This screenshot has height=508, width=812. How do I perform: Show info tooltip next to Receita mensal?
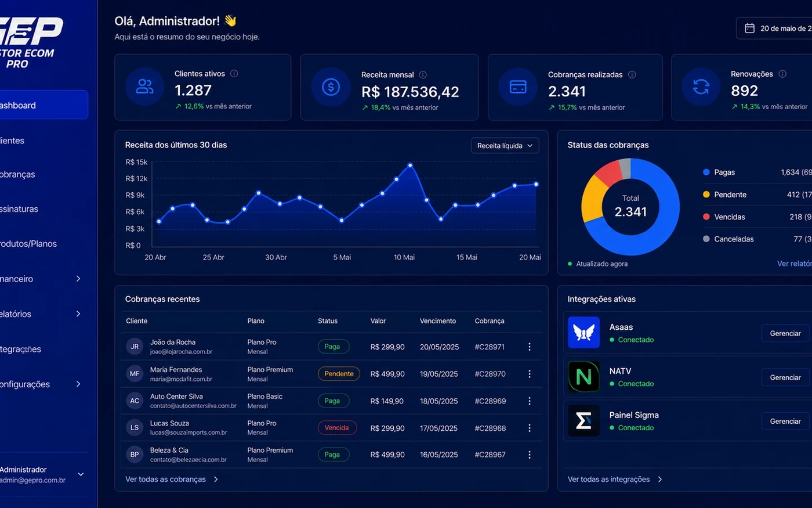[x=423, y=75]
